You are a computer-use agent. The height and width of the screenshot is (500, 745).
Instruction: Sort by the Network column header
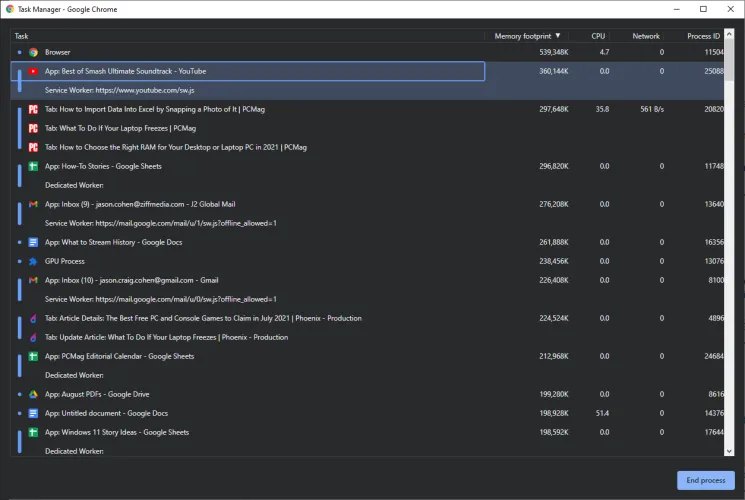pyautogui.click(x=646, y=36)
